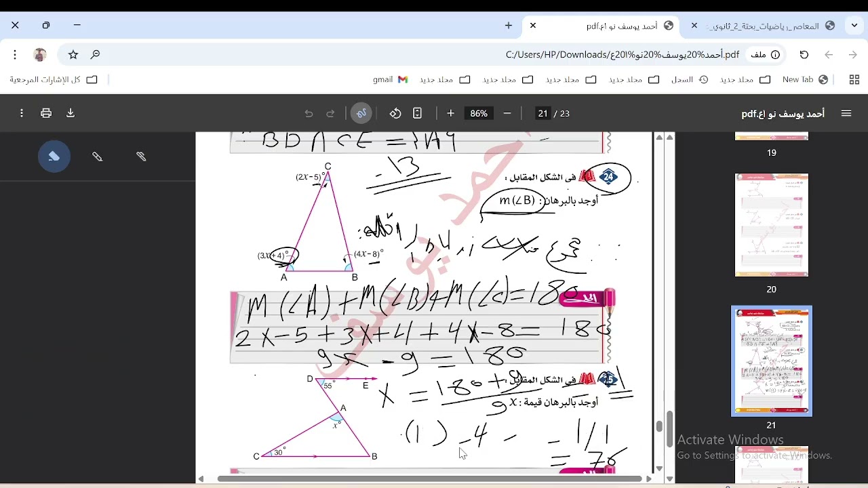Screen dimensions: 868x488
Task: Print the PDF document
Action: (x=46, y=113)
